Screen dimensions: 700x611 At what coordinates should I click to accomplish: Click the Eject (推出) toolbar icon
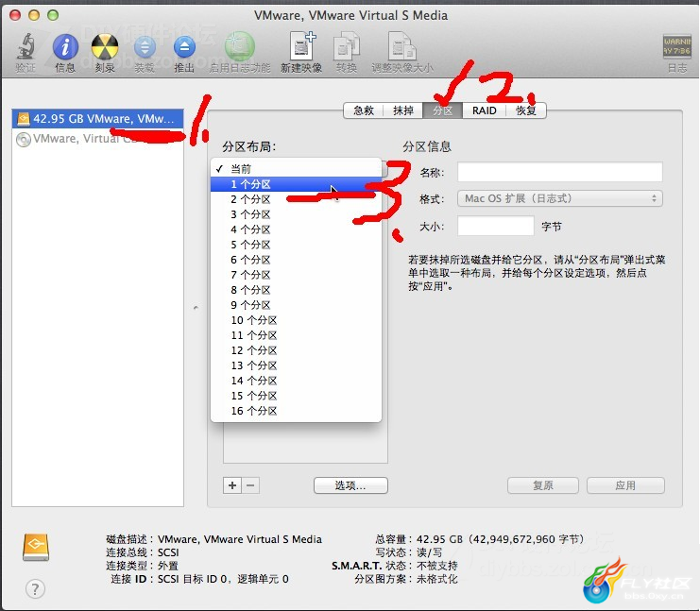coord(184,46)
